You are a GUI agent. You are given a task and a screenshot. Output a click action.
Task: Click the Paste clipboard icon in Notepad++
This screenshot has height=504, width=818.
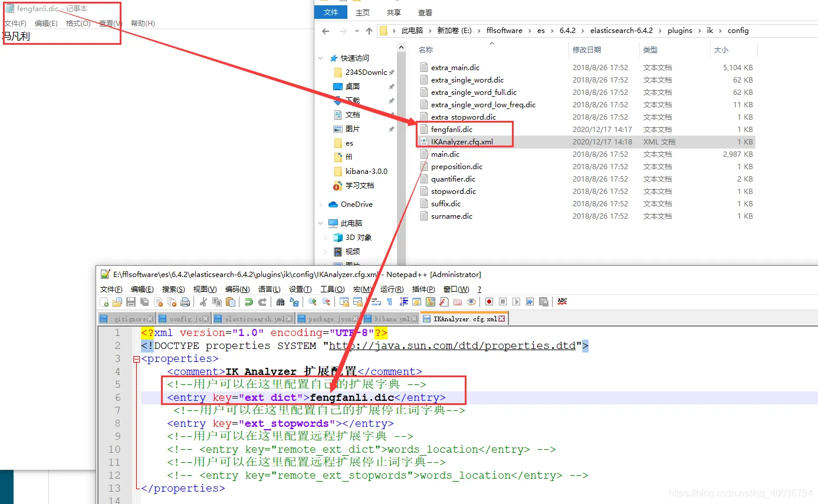tap(230, 302)
